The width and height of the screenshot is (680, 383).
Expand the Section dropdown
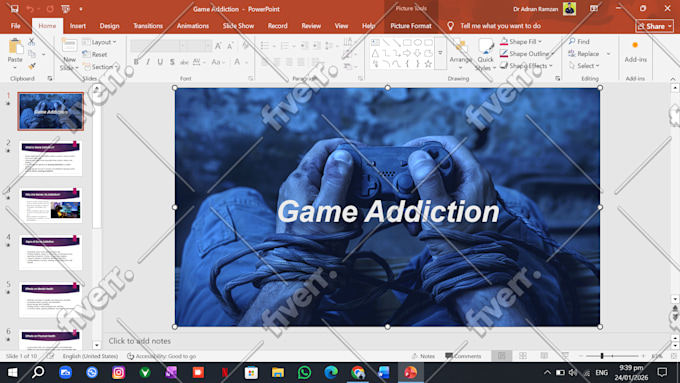(x=101, y=66)
